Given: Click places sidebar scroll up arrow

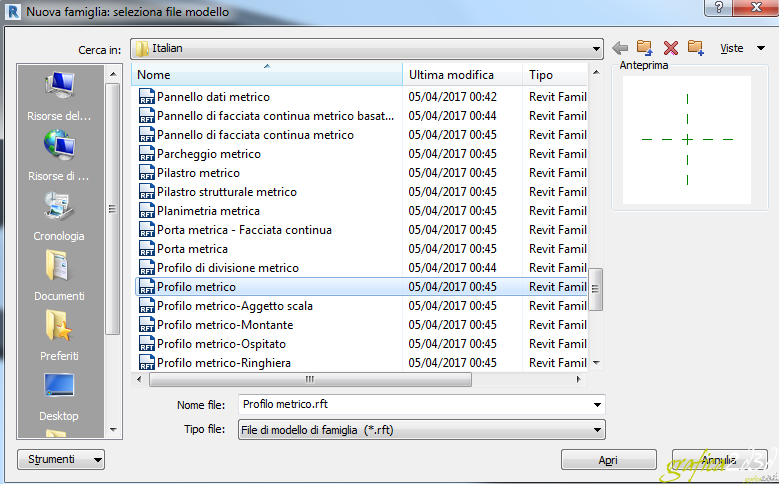Looking at the screenshot, I should tap(113, 74).
